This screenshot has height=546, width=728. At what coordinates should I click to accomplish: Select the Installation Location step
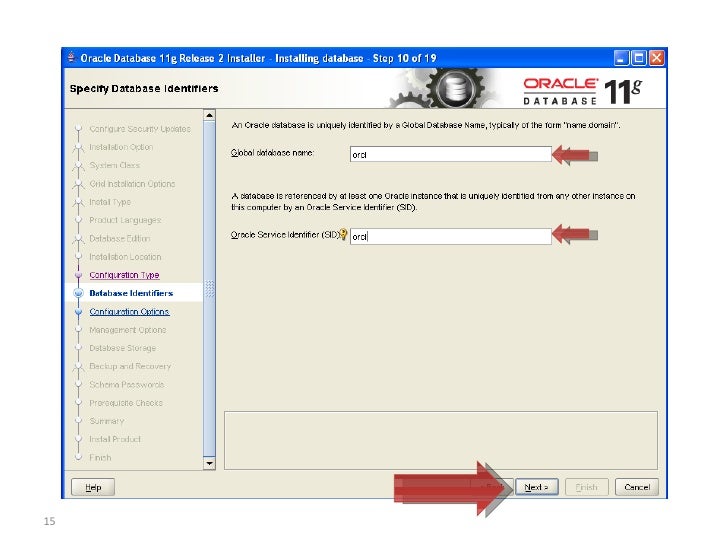[x=125, y=256]
